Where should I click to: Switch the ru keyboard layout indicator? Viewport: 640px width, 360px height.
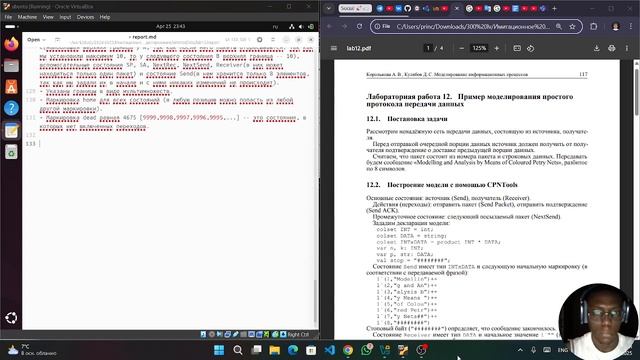tap(275, 27)
